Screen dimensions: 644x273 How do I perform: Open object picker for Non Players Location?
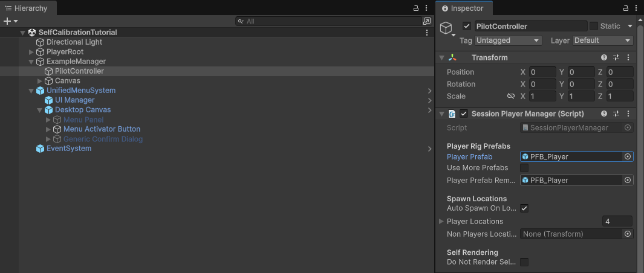(628, 234)
